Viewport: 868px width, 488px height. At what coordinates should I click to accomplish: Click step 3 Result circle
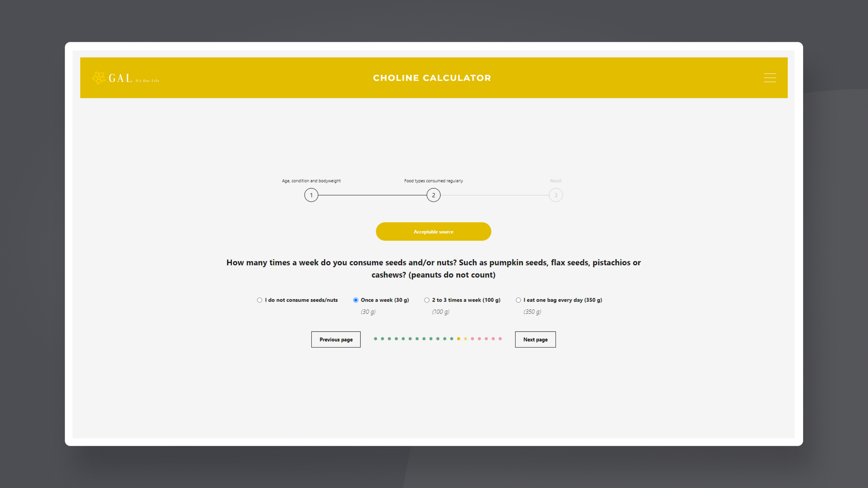click(x=556, y=195)
